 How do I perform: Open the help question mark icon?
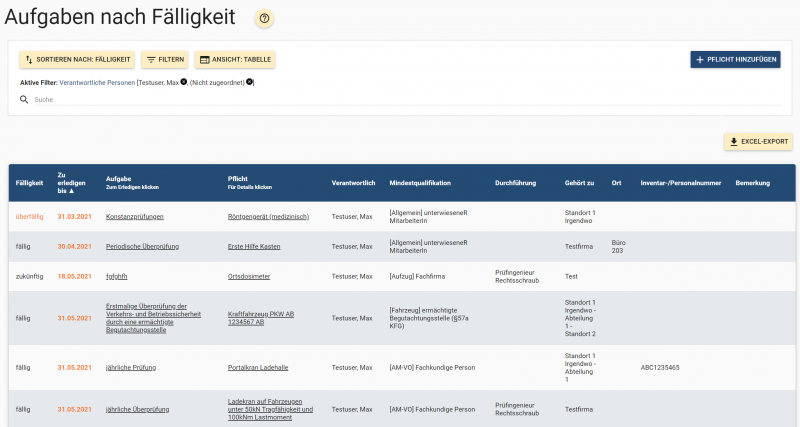[264, 19]
